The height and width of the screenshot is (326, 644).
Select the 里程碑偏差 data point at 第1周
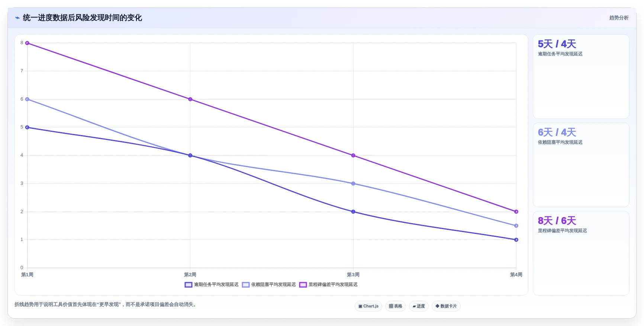point(27,43)
